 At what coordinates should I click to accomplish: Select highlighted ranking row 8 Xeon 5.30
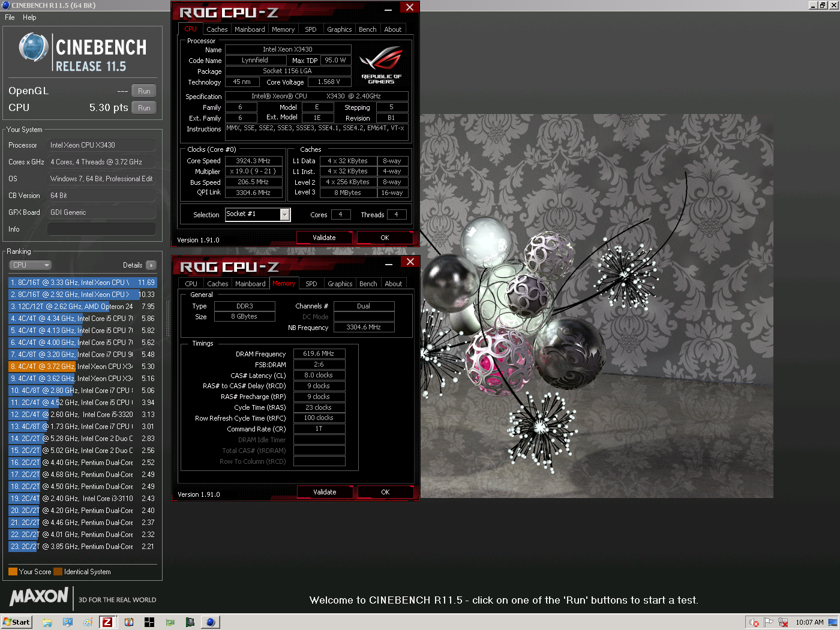point(83,367)
